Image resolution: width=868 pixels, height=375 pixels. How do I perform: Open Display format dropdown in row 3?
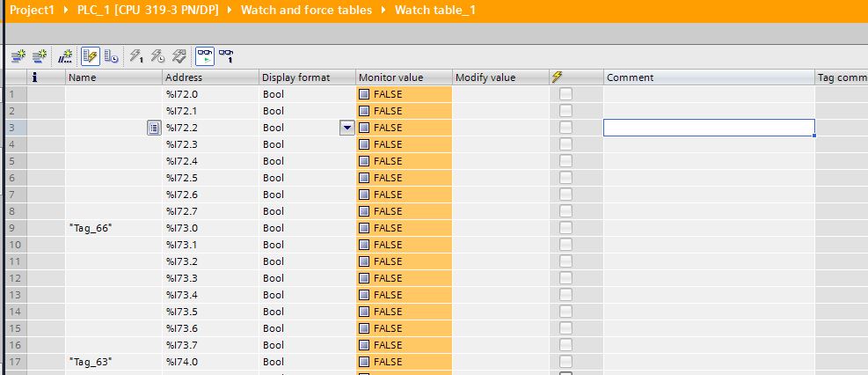(x=347, y=128)
